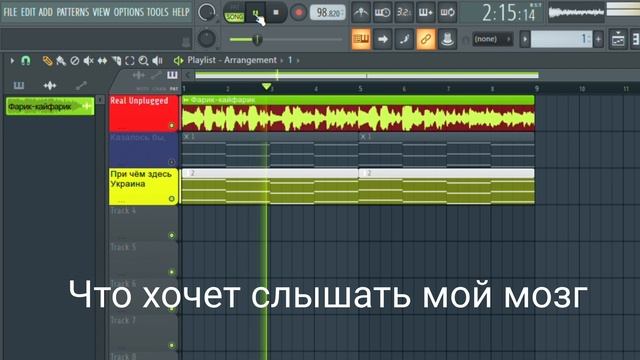Toggle typing keyboard to piano icon

[x=361, y=39]
